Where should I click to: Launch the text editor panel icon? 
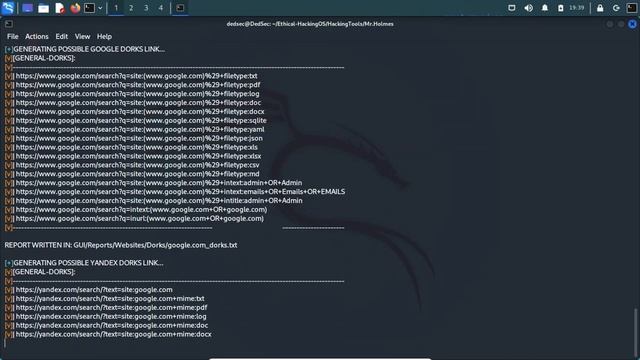click(x=60, y=8)
